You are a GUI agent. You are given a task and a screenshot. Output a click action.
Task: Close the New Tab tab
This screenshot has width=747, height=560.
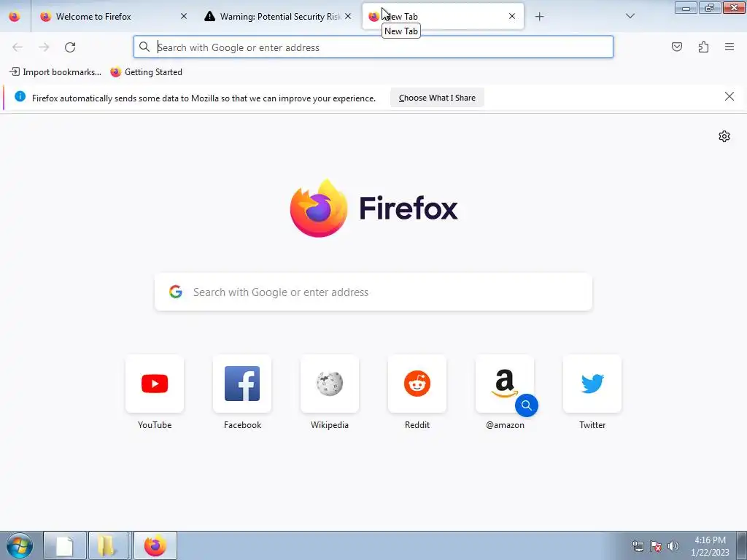click(511, 16)
